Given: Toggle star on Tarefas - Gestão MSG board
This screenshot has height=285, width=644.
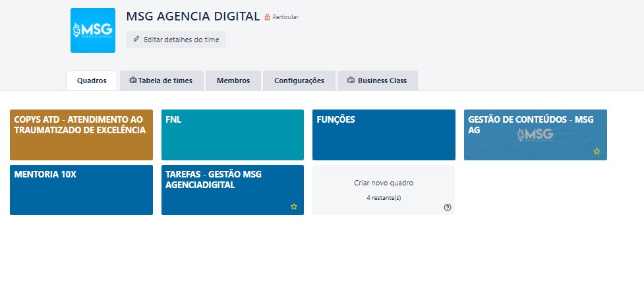Looking at the screenshot, I should 294,206.
